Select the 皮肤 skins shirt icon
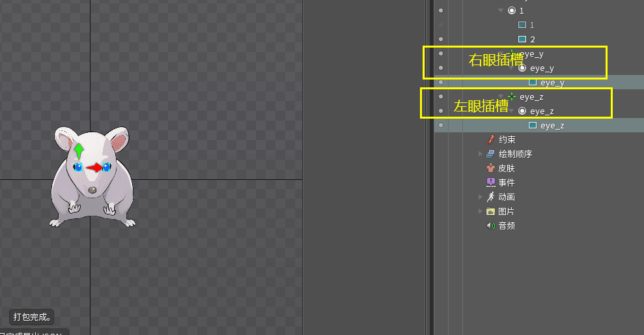Viewport: 644px width, 335px height. coord(490,168)
